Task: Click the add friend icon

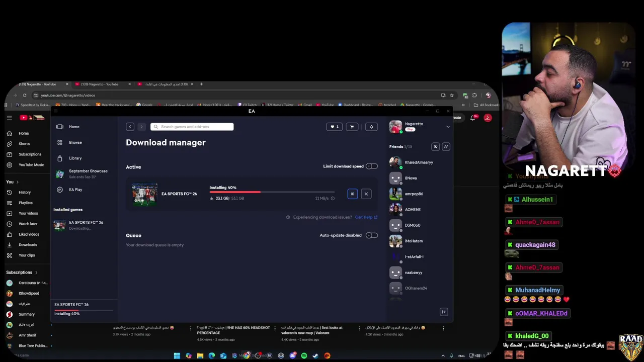Action: 446,147
